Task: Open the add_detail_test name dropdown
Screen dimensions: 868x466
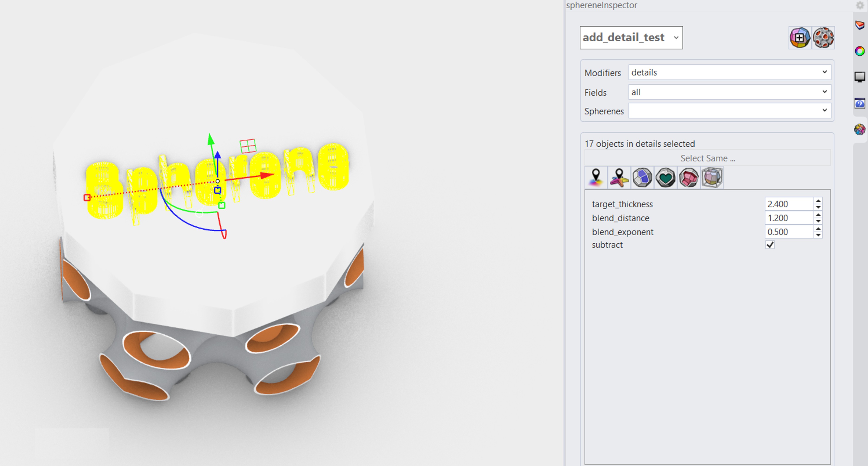Action: [x=631, y=37]
